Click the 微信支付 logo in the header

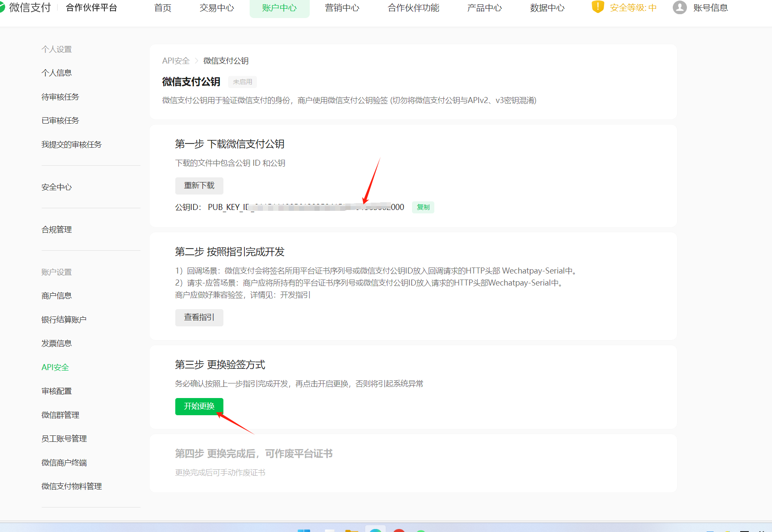(26, 7)
